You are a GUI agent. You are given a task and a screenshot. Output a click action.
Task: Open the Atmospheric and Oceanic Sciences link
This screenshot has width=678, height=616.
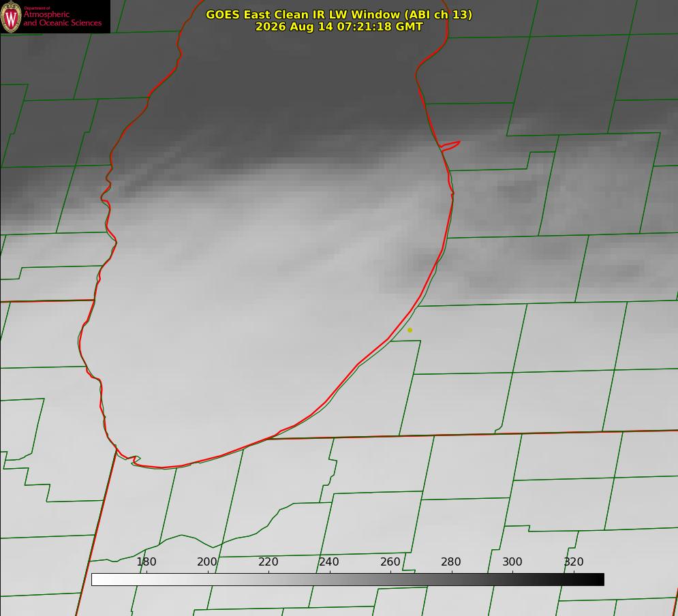tap(62, 18)
